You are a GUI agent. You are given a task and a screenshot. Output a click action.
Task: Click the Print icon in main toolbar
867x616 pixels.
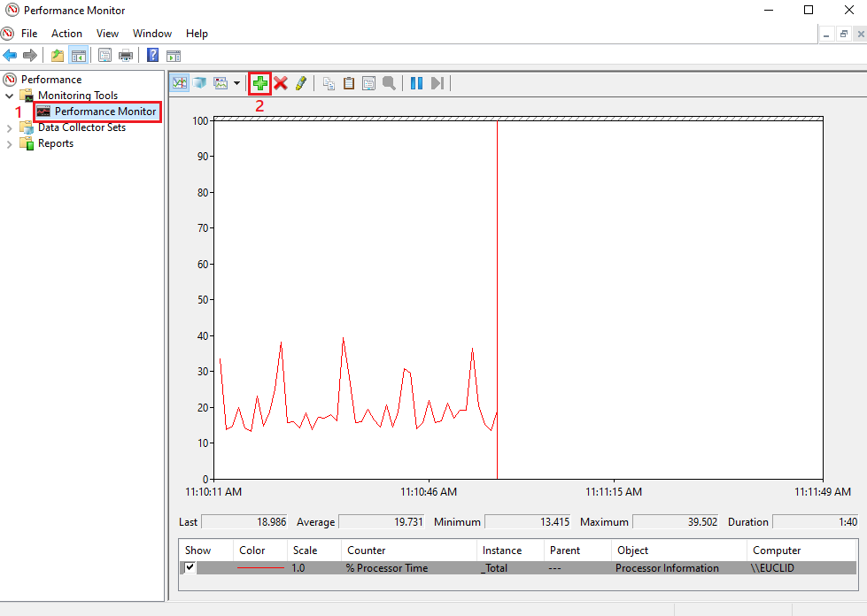pyautogui.click(x=126, y=55)
